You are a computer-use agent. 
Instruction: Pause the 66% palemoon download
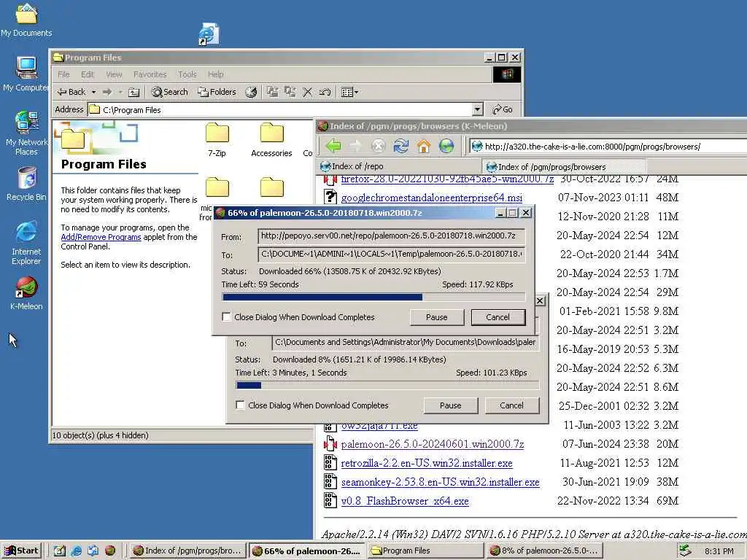point(436,317)
